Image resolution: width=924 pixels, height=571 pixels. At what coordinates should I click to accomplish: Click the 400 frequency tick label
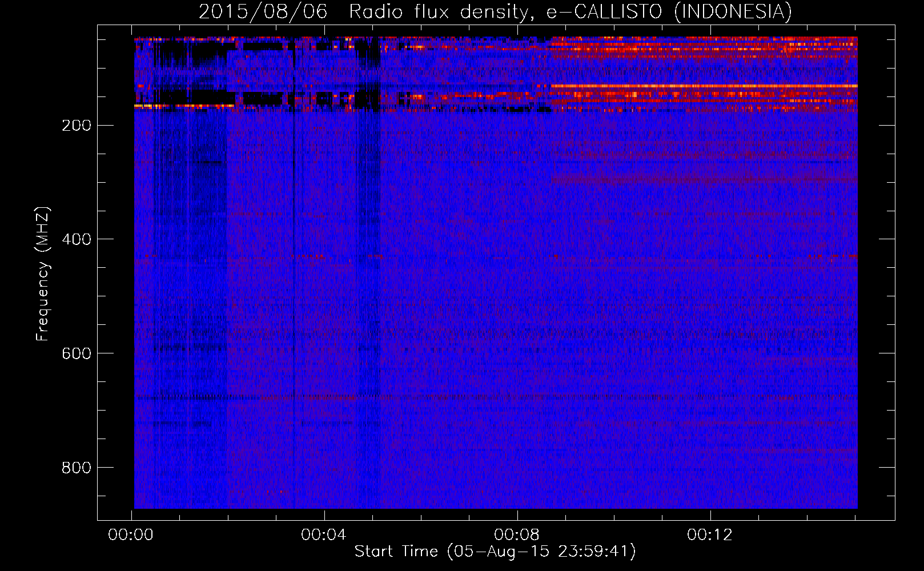click(x=77, y=239)
